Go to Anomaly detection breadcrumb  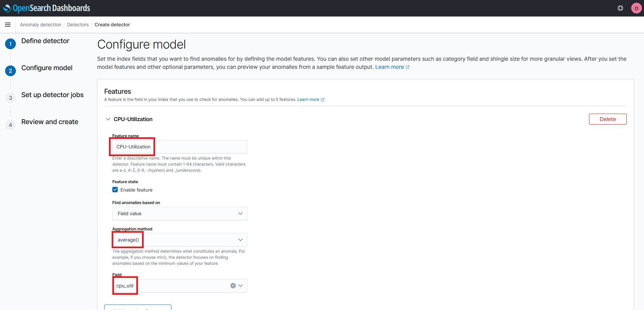pos(40,25)
